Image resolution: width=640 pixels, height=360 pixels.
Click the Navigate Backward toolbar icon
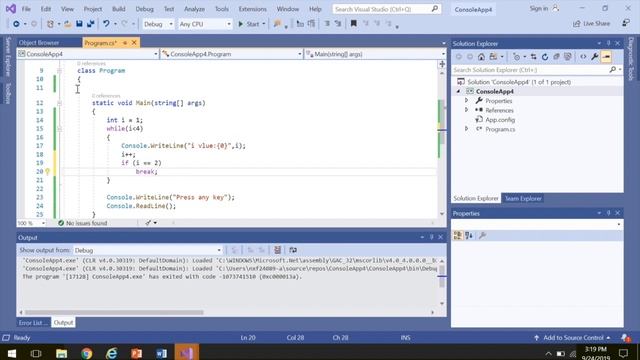[16, 24]
